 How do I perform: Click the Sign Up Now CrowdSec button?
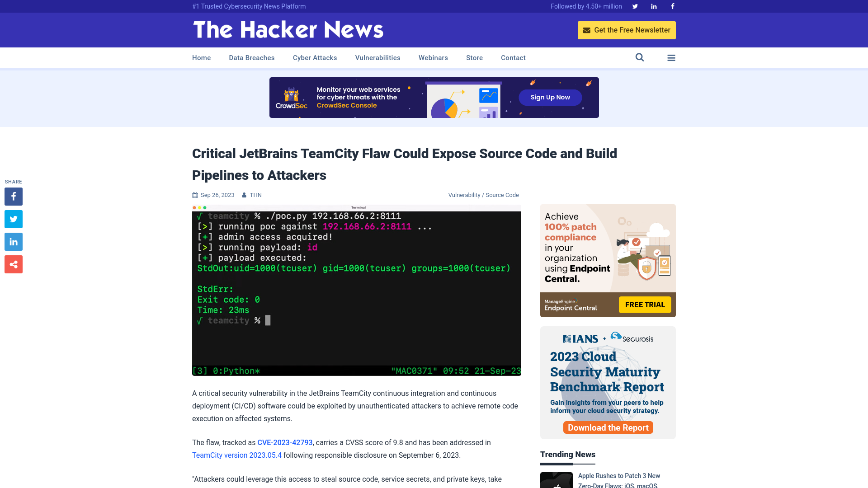[550, 97]
